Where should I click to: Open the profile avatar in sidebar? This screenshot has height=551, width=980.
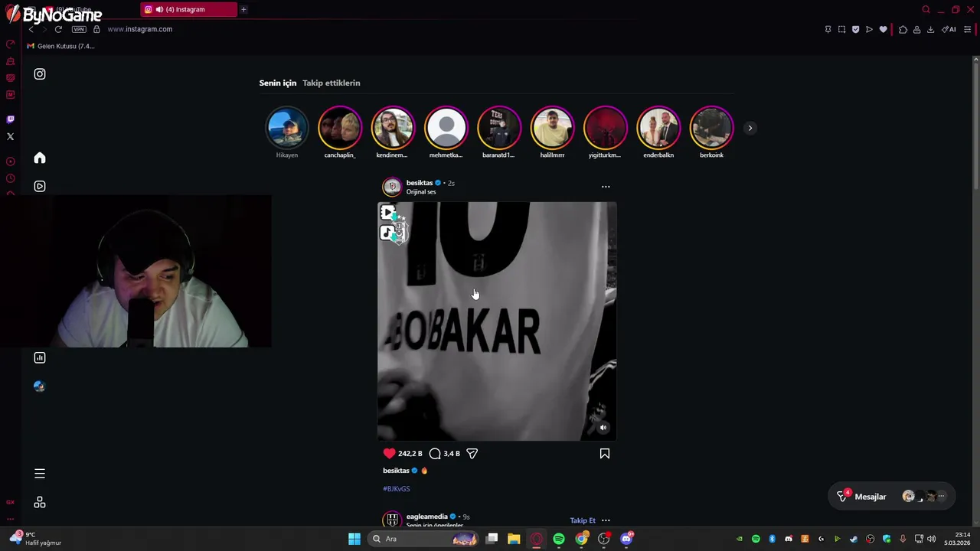pos(40,386)
